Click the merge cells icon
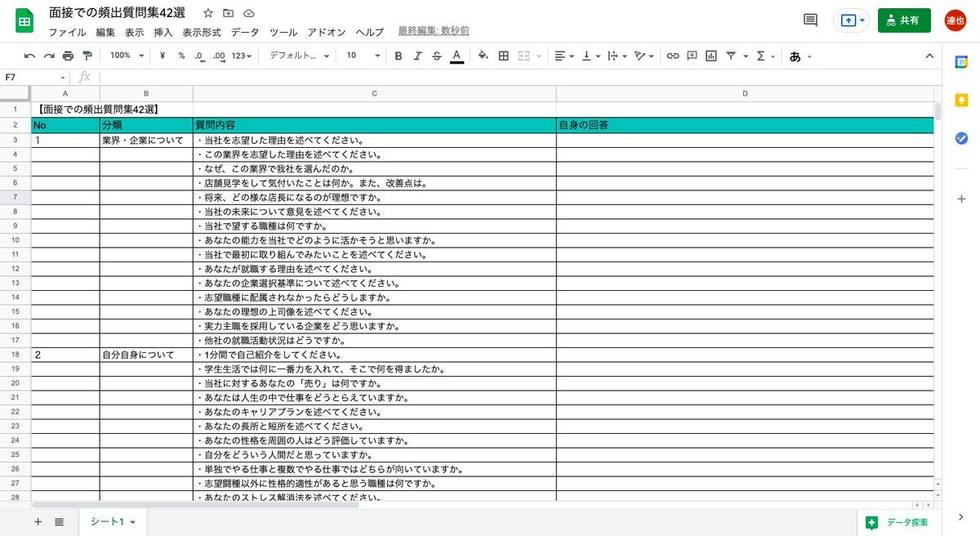 524,56
